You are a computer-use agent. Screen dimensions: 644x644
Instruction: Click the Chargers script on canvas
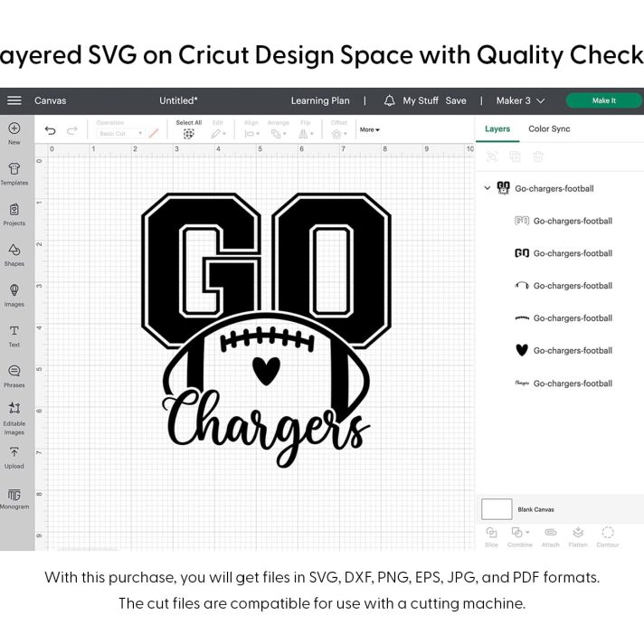coord(266,427)
